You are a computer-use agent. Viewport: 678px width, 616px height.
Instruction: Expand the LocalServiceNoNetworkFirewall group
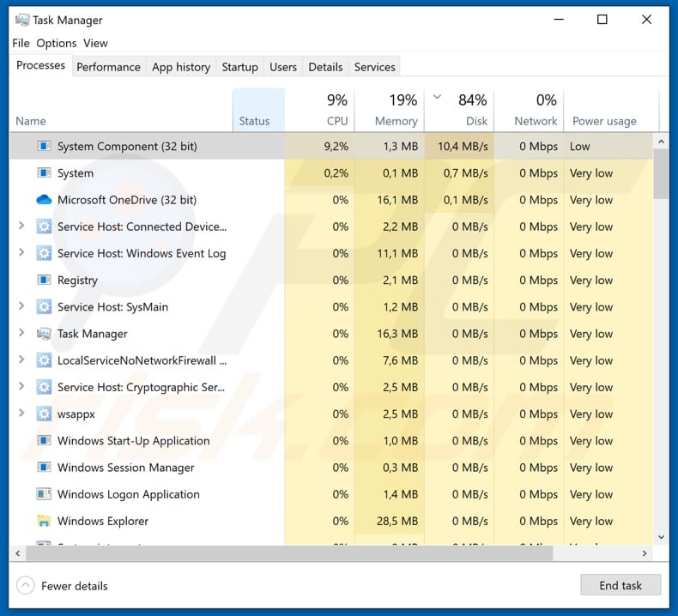[21, 359]
